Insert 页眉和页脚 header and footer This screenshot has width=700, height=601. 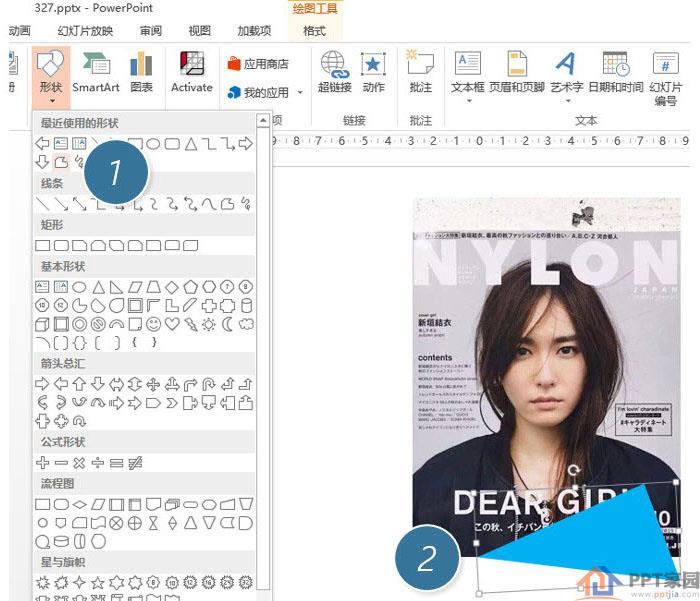point(517,72)
